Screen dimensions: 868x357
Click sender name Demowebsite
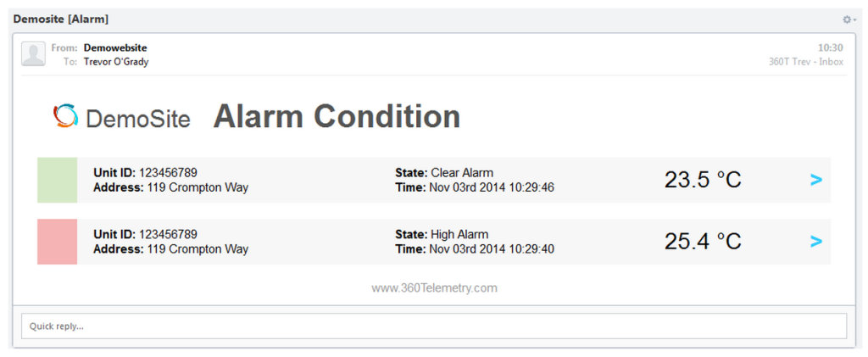point(115,48)
